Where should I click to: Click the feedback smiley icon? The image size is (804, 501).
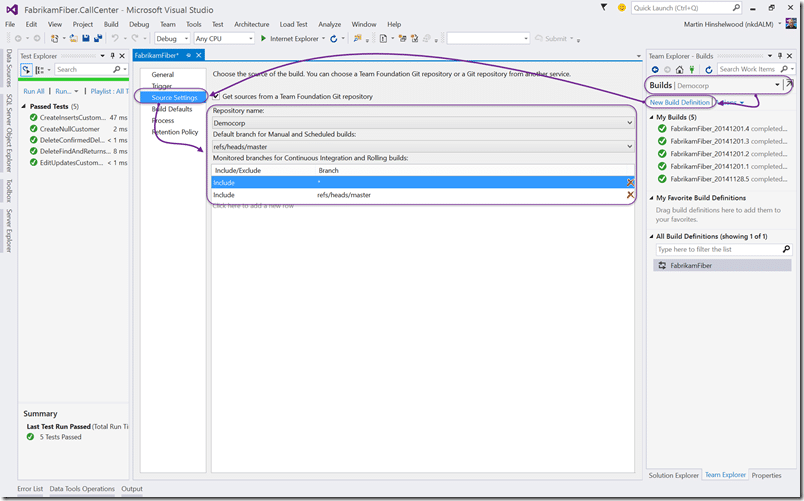pyautogui.click(x=621, y=8)
